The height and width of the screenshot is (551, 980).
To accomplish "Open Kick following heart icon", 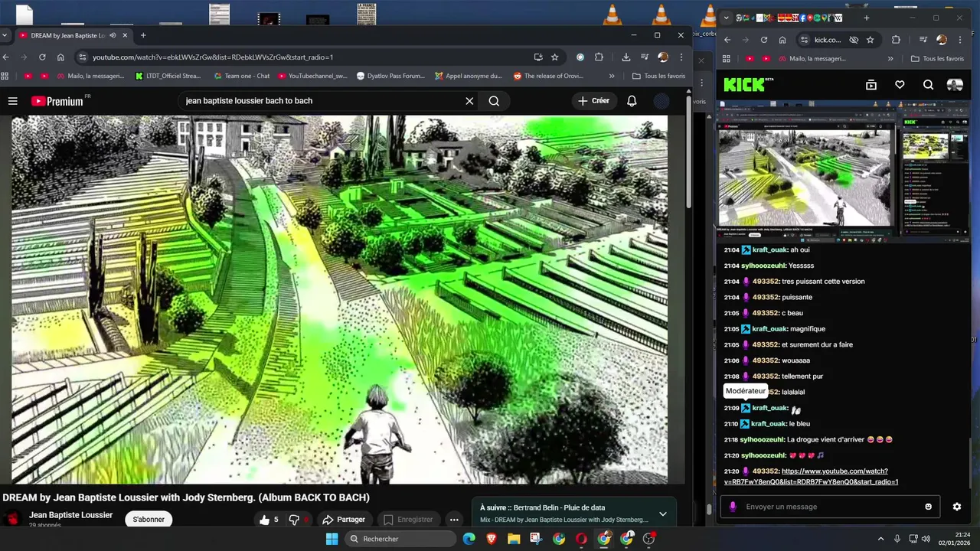I will (900, 85).
